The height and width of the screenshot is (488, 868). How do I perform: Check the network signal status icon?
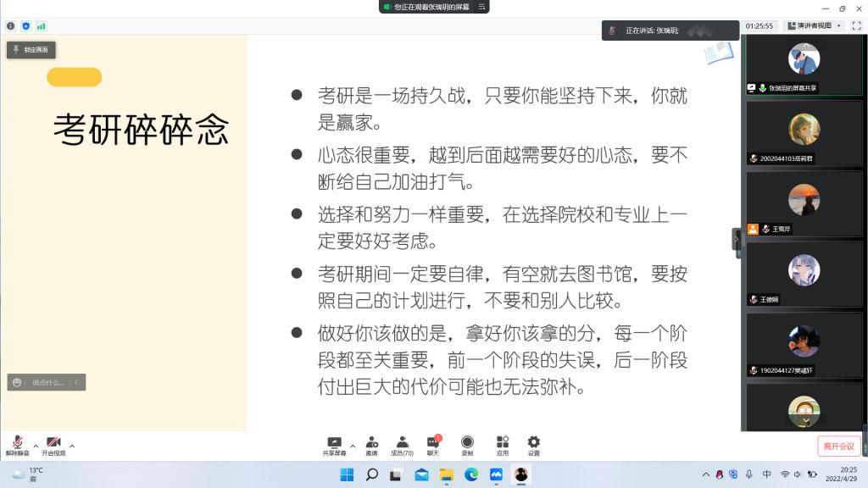[x=41, y=26]
